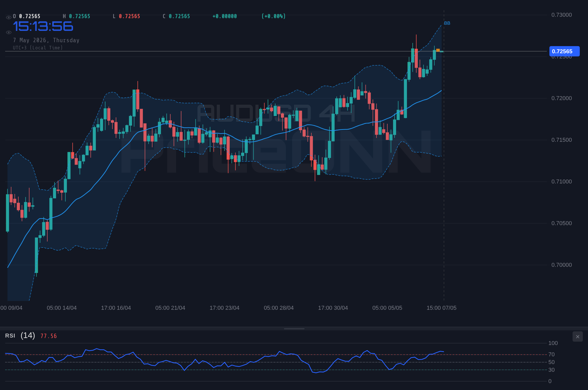The height and width of the screenshot is (390, 588).
Task: Click the 15:13:56 clock display
Action: [x=43, y=26]
